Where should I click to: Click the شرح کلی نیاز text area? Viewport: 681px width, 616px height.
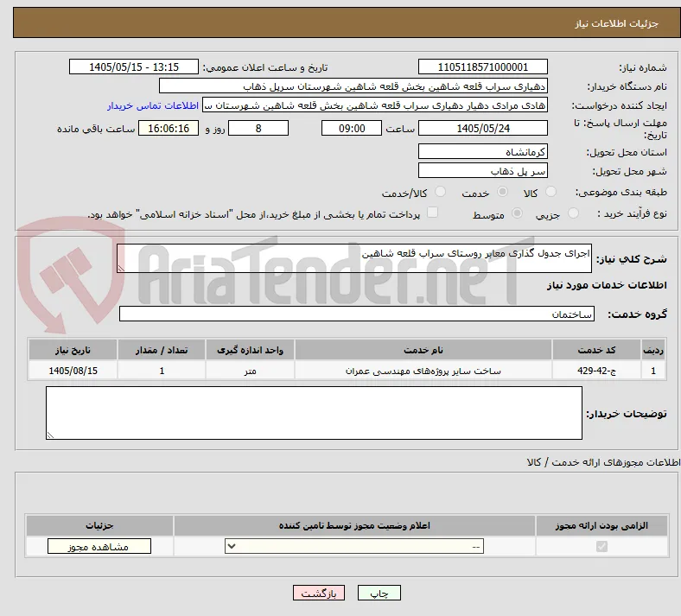coord(354,258)
